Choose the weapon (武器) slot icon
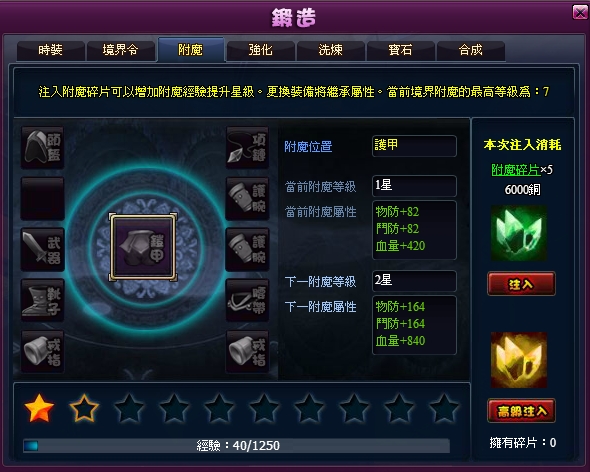Screen dimensions: 590x472 (x=43, y=249)
